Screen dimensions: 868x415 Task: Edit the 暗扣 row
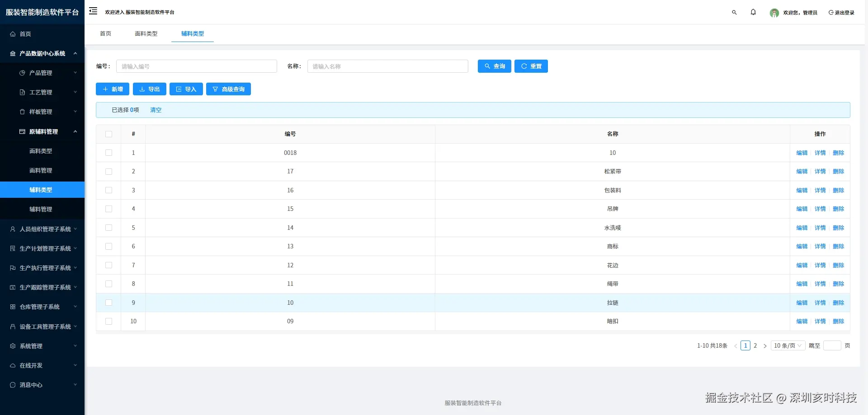802,321
